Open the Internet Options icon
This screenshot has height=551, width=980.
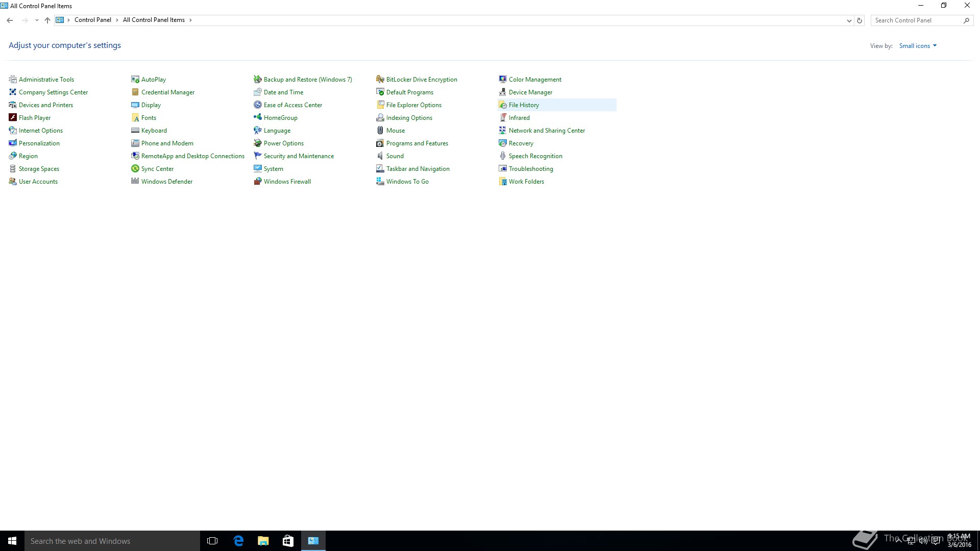tap(13, 130)
